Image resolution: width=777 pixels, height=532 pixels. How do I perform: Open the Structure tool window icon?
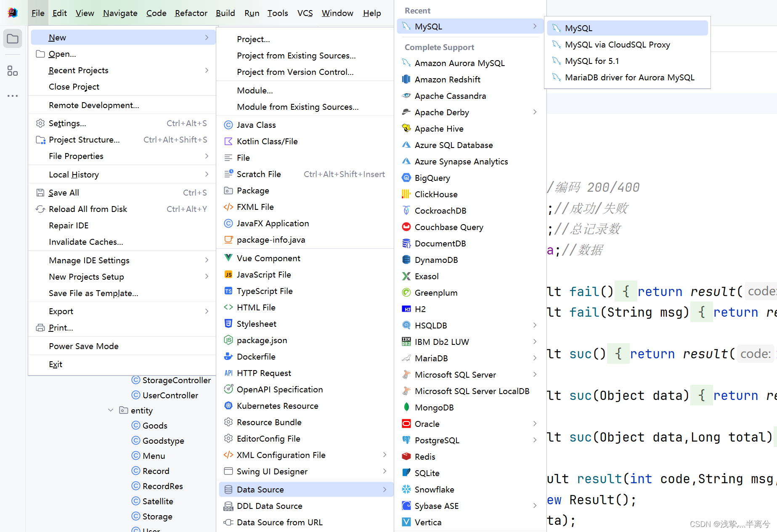click(13, 71)
